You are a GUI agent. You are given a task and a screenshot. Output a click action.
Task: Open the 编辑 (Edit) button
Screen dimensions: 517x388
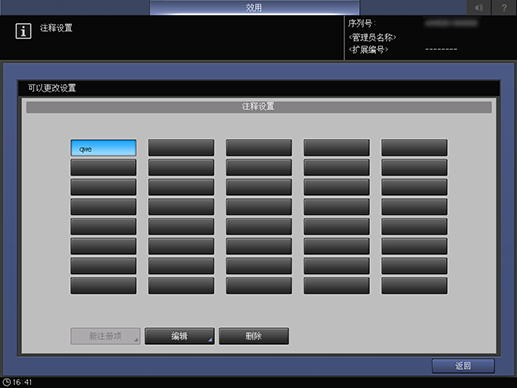(180, 336)
